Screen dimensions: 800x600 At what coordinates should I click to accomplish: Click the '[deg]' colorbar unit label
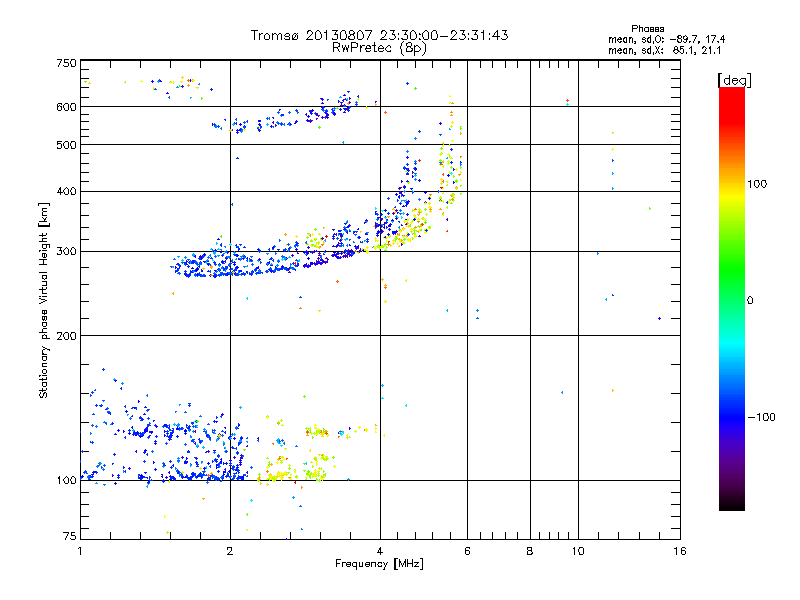click(734, 80)
